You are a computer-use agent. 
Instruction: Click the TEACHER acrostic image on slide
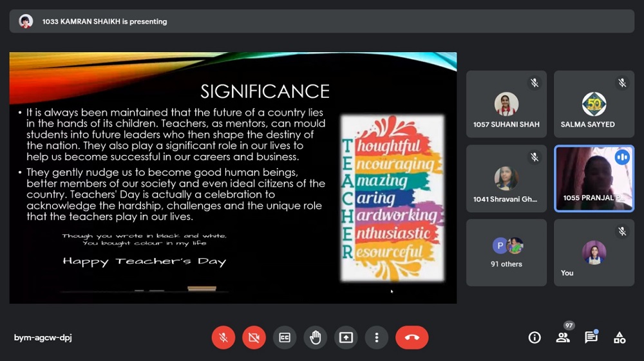tap(392, 198)
